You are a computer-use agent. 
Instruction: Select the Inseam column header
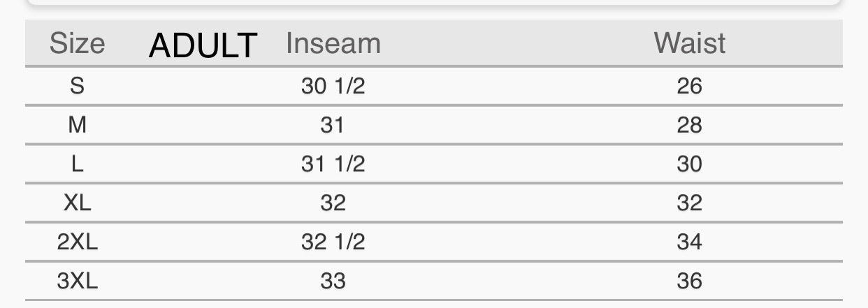tap(333, 43)
